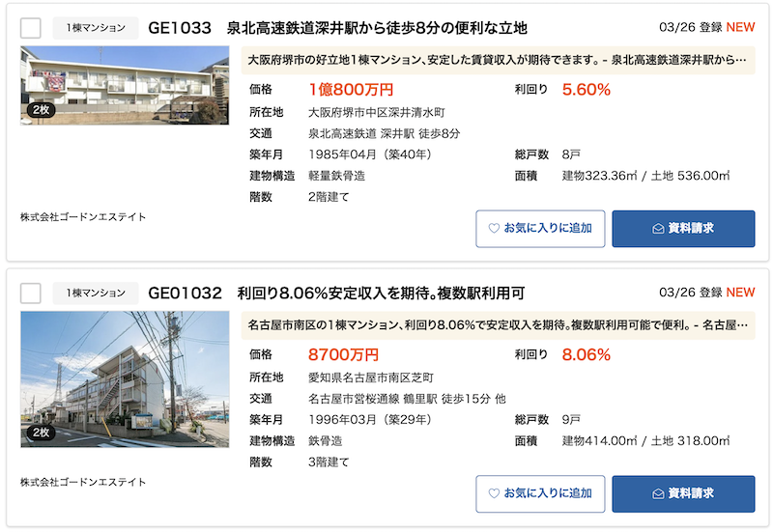View the Nagoya three-story building photo

coord(125,379)
